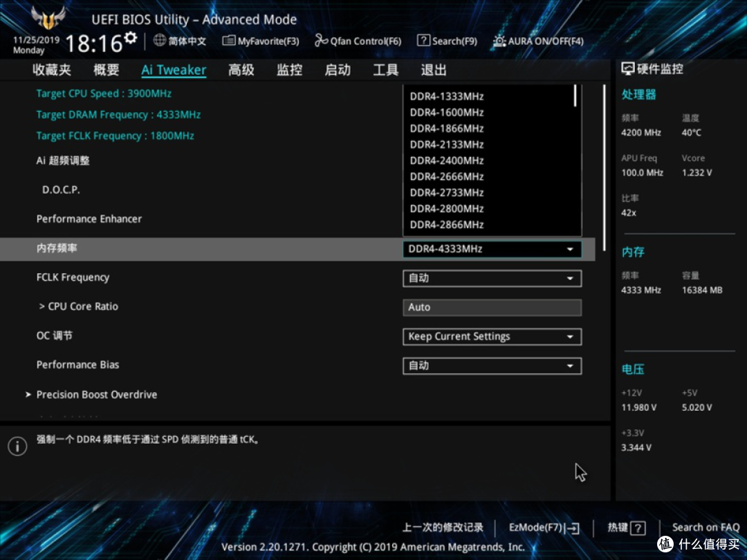Screen dimensions: 747x560
Task: Open the 启动 tab
Action: point(338,70)
